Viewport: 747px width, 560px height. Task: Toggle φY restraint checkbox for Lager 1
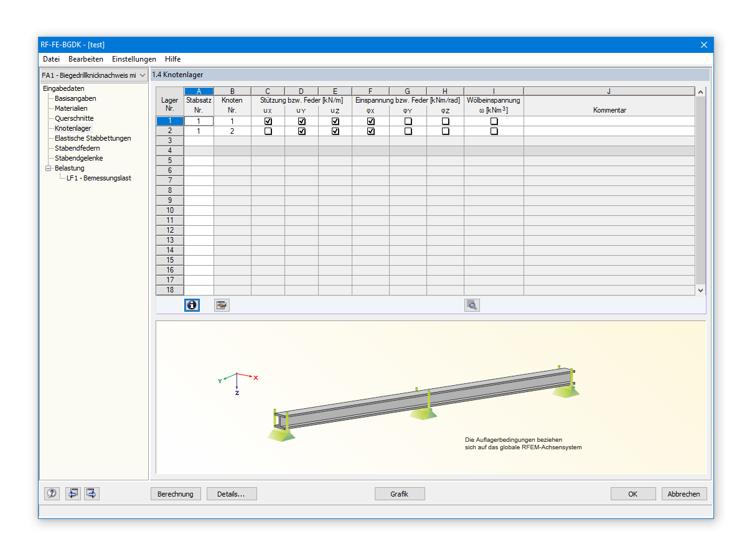pyautogui.click(x=408, y=121)
